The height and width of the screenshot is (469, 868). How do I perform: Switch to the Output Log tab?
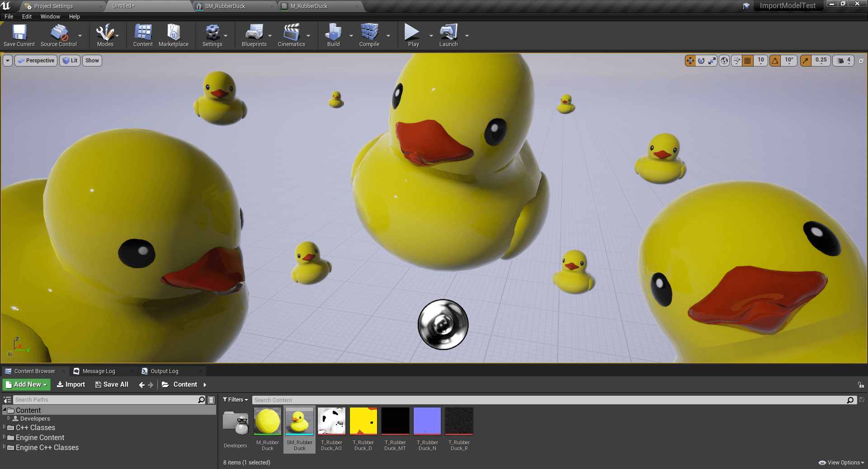(x=164, y=371)
